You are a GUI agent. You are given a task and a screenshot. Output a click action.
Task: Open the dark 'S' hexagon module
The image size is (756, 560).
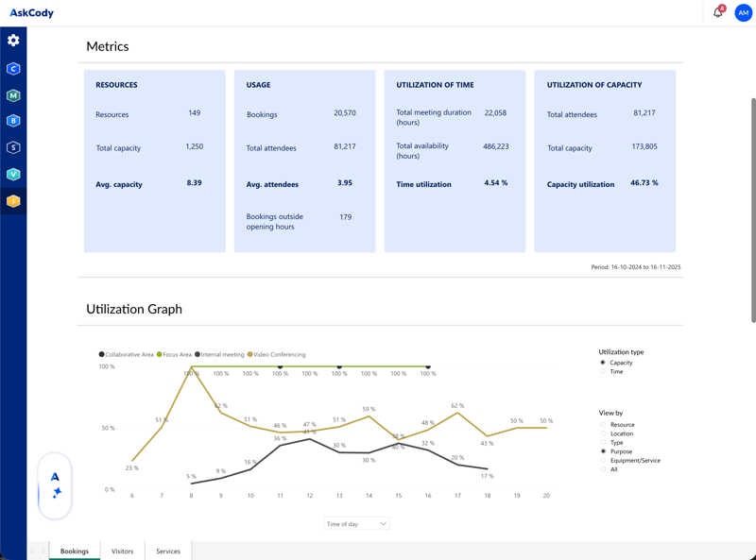(13, 147)
